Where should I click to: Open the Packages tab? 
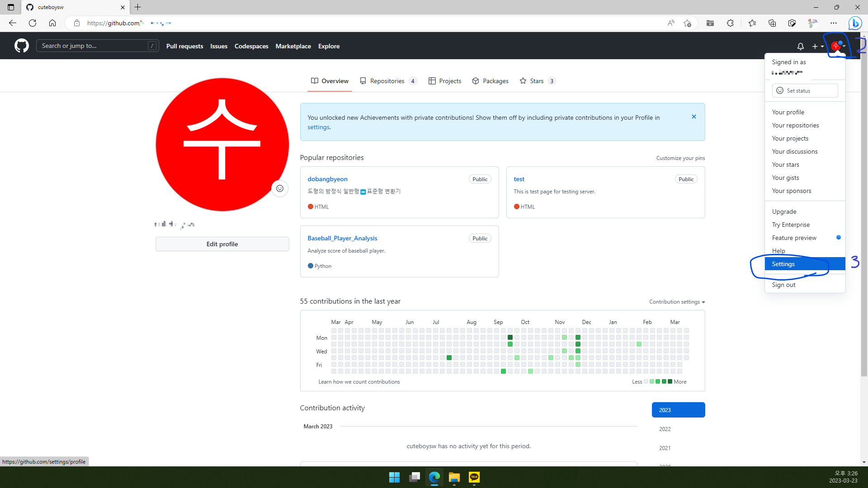pos(491,81)
